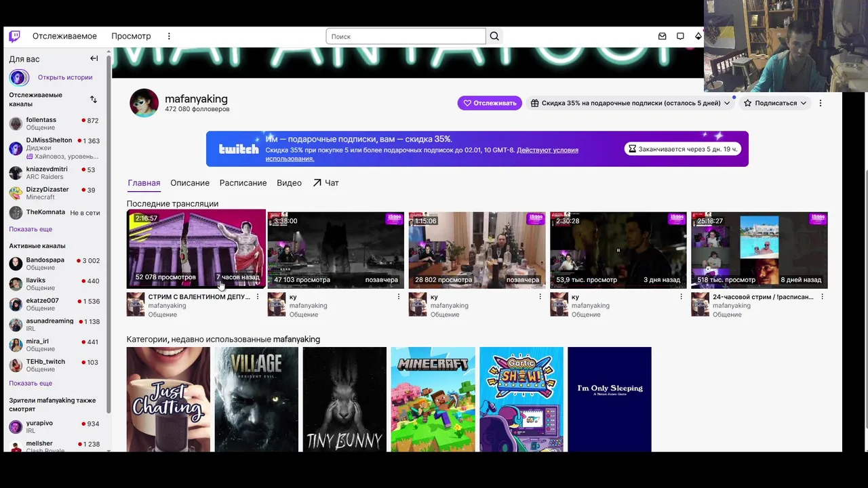Click DizzyDizaster channel avatar

tap(16, 193)
